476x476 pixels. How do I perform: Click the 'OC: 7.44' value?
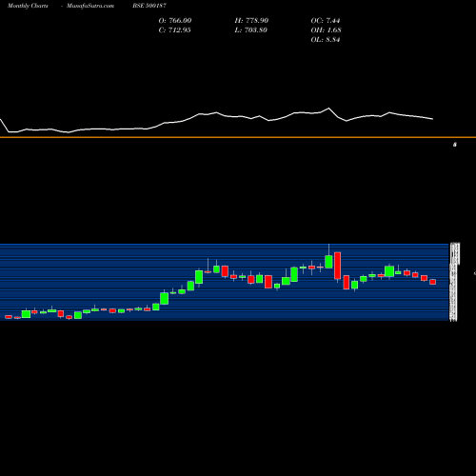coord(326,20)
